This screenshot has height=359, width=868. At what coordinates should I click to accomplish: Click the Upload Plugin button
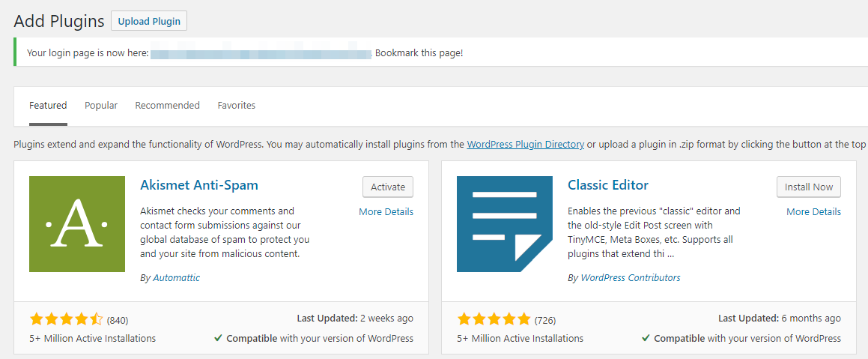149,21
